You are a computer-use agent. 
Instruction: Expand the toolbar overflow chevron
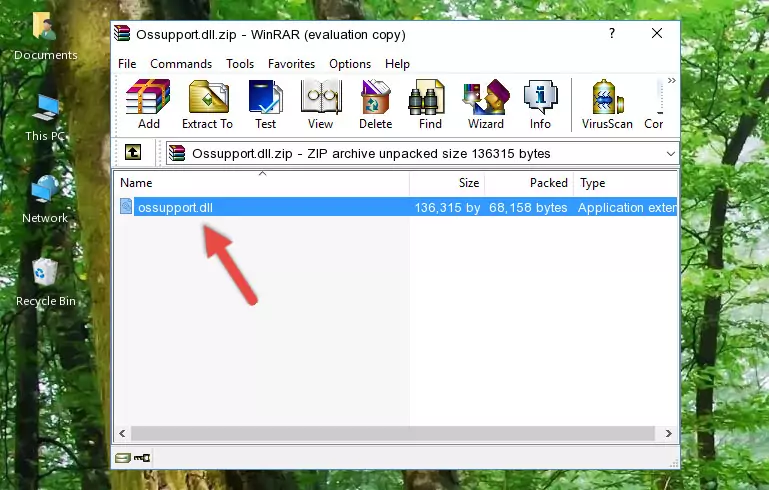pos(671,80)
